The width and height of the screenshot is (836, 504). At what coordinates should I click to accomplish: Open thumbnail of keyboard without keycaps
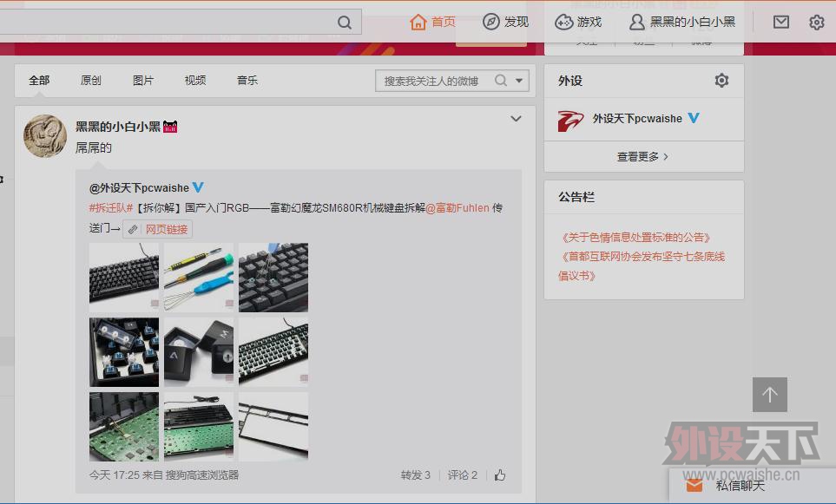[x=273, y=352]
